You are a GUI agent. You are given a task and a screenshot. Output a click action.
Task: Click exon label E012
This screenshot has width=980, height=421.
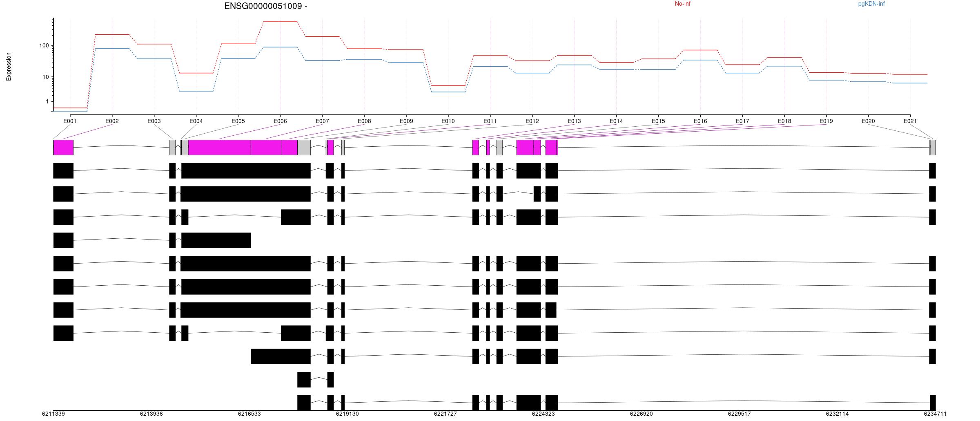[x=532, y=121]
